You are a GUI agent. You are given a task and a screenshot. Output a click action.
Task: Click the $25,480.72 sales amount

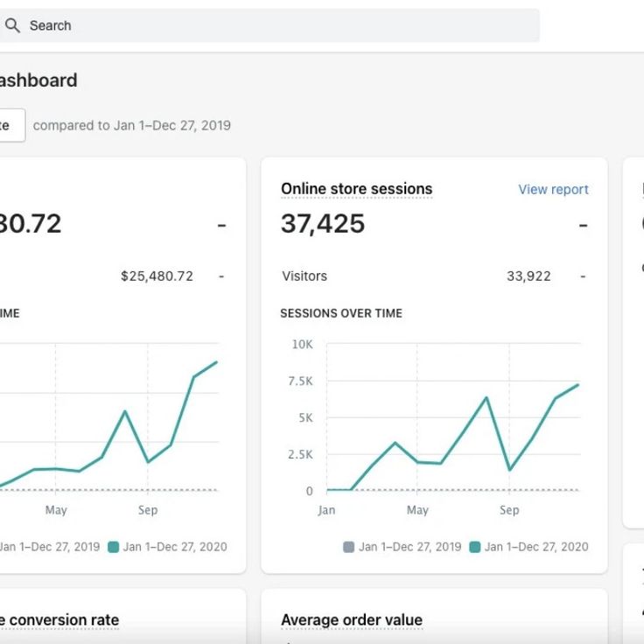157,276
